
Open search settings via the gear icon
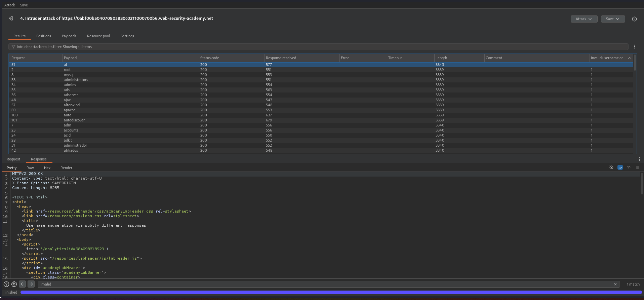click(x=14, y=284)
